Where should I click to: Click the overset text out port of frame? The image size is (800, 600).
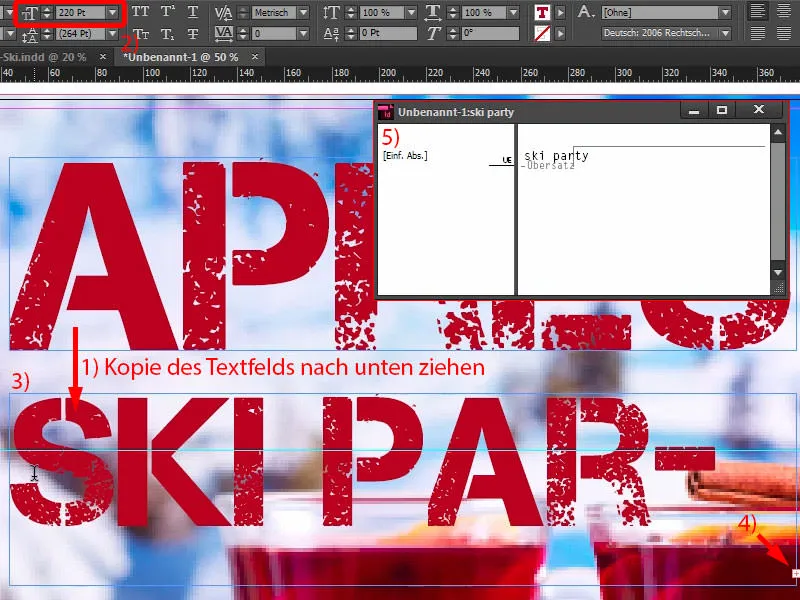[x=795, y=574]
